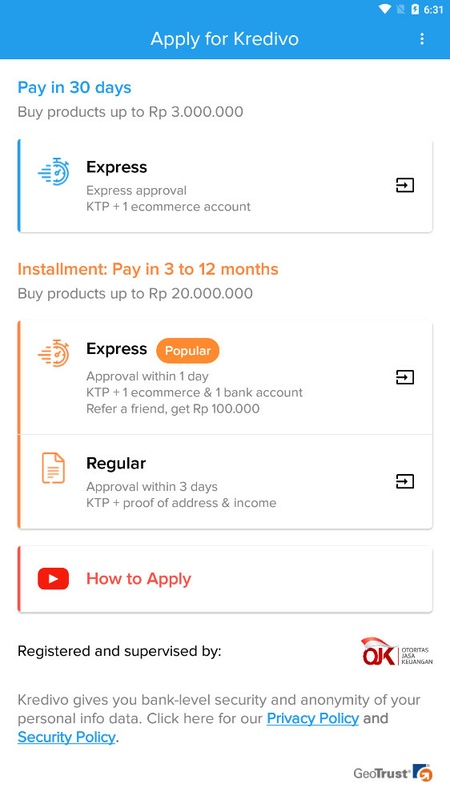Open the Security Policy link
The height and width of the screenshot is (800, 450).
point(66,737)
